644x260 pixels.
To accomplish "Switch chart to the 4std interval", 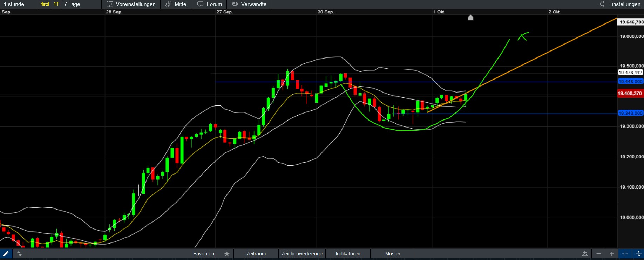I will (45, 4).
